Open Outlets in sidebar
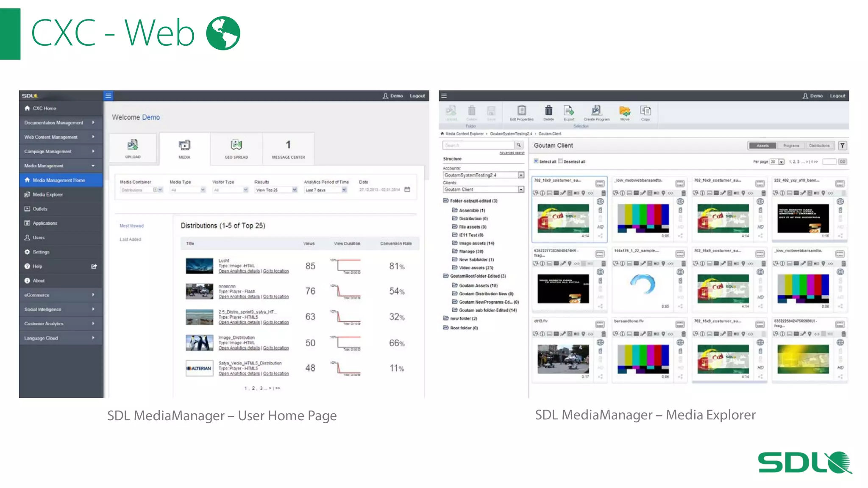 [x=61, y=209]
